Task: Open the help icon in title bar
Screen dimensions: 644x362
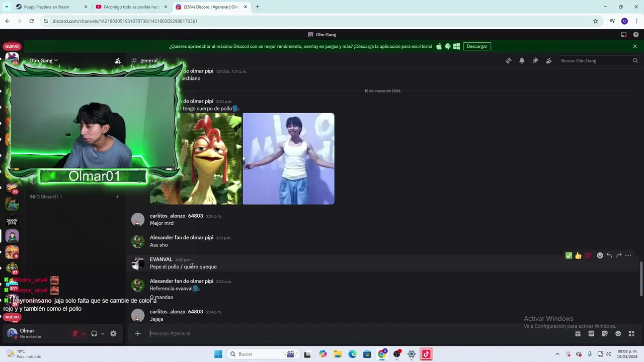Action: 636,35
